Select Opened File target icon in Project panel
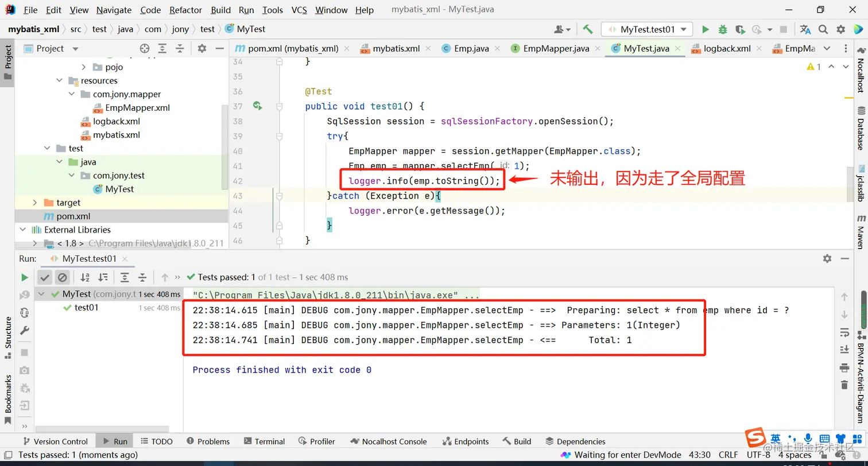The width and height of the screenshot is (868, 466). pos(145,49)
